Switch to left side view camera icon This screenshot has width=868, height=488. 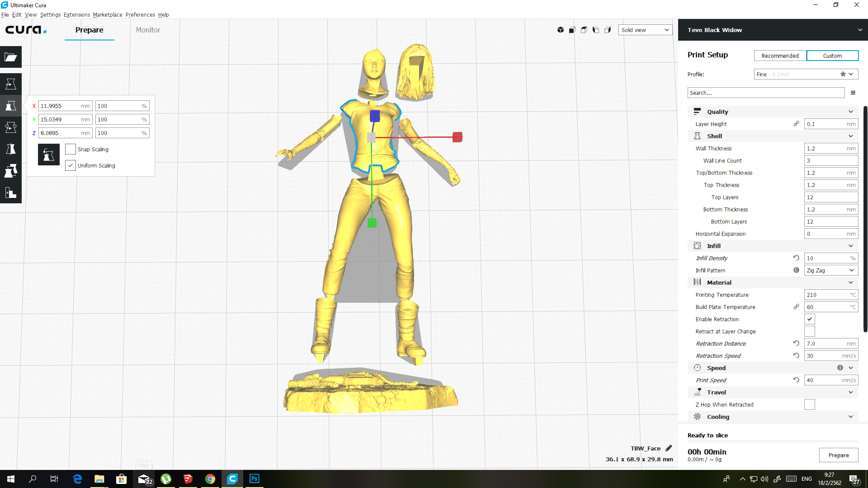pos(596,30)
